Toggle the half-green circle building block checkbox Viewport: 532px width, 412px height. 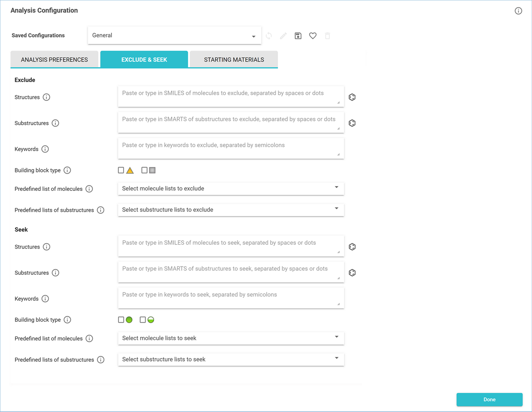[143, 320]
